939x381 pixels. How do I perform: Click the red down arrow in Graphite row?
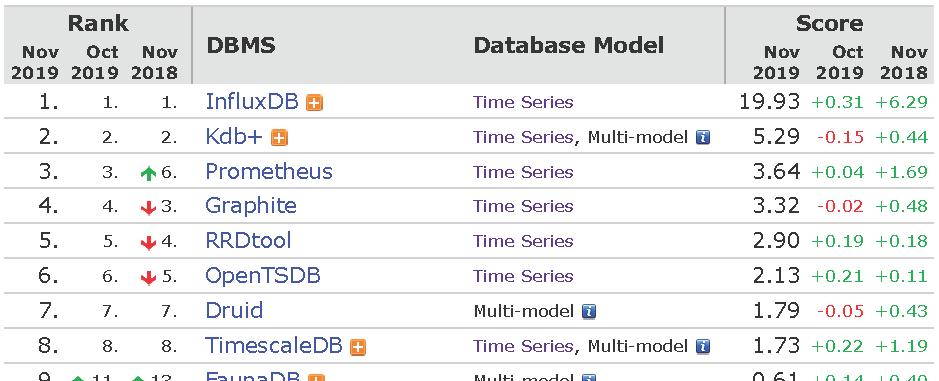tap(148, 208)
